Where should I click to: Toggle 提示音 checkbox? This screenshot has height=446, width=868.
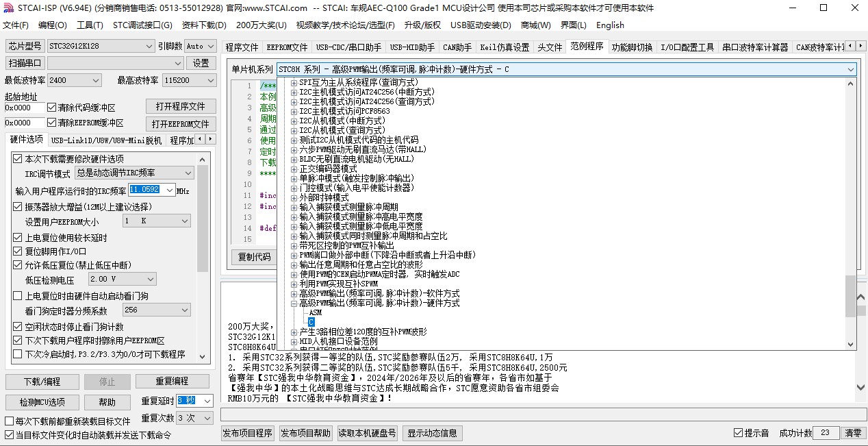tap(738, 433)
